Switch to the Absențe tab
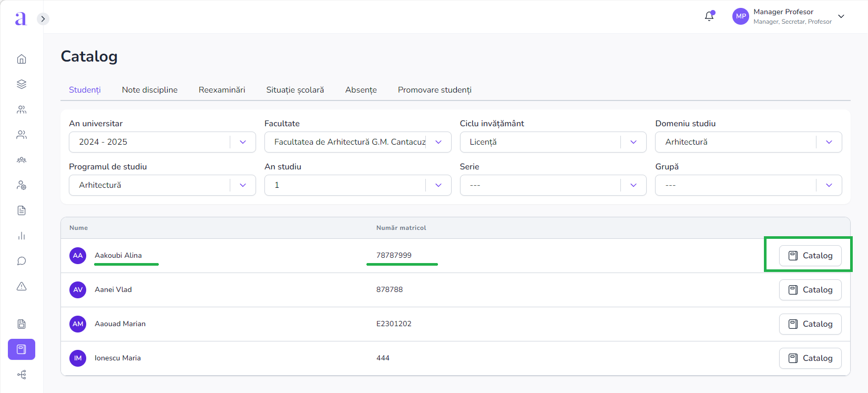Image resolution: width=868 pixels, height=393 pixels. [361, 90]
